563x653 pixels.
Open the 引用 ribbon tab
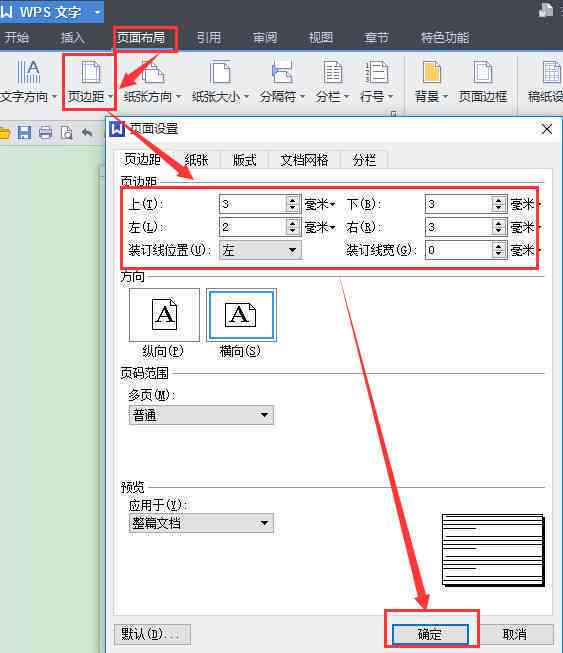(x=209, y=38)
